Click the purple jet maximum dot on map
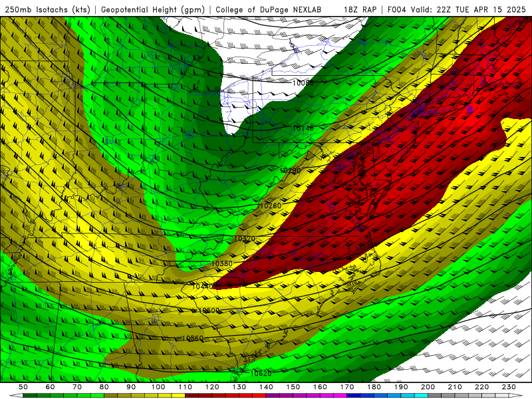The image size is (532, 399). click(x=470, y=109)
